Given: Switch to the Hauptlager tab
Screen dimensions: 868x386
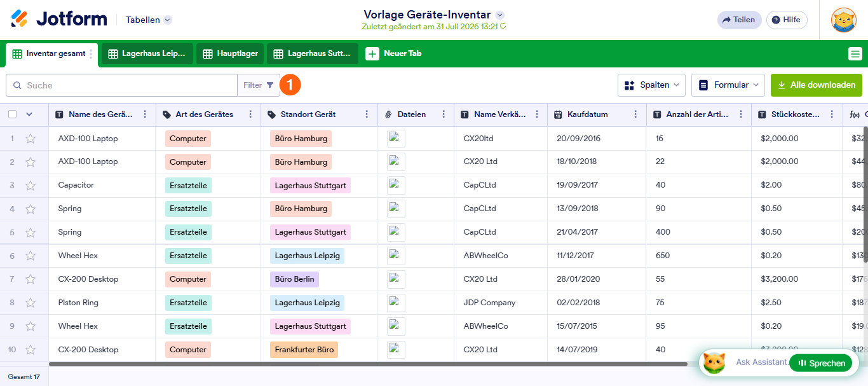Looking at the screenshot, I should point(230,54).
